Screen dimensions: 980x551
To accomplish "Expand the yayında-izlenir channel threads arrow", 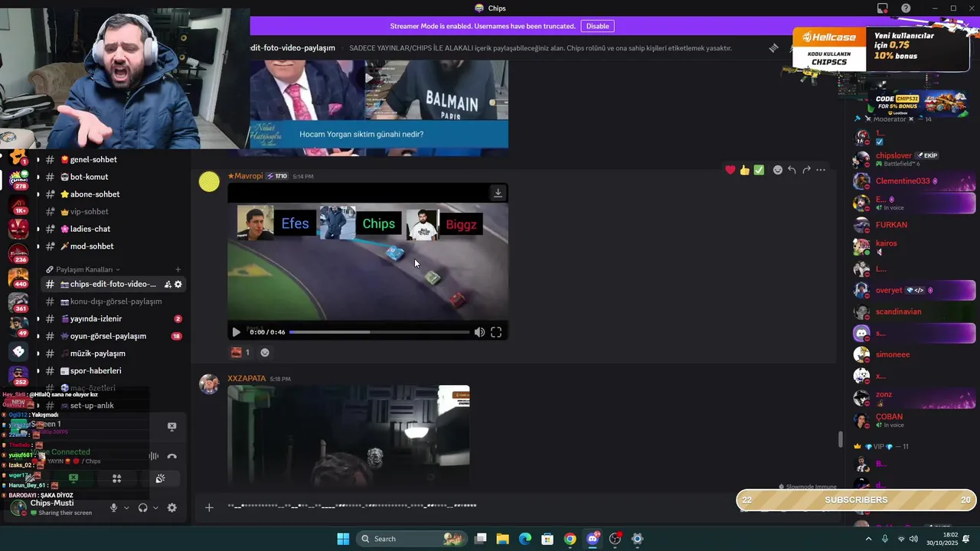I will (x=38, y=319).
